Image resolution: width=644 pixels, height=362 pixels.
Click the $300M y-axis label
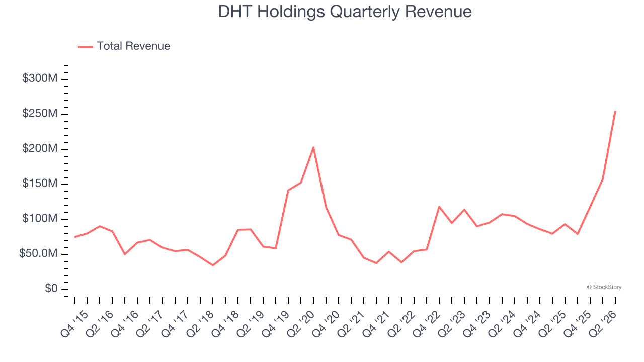tap(40, 79)
